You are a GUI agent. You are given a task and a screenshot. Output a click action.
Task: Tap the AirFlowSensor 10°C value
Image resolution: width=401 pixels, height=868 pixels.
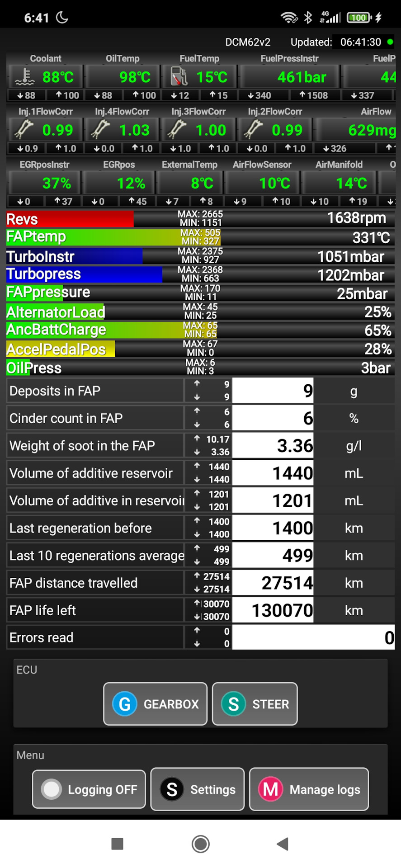[x=274, y=183]
